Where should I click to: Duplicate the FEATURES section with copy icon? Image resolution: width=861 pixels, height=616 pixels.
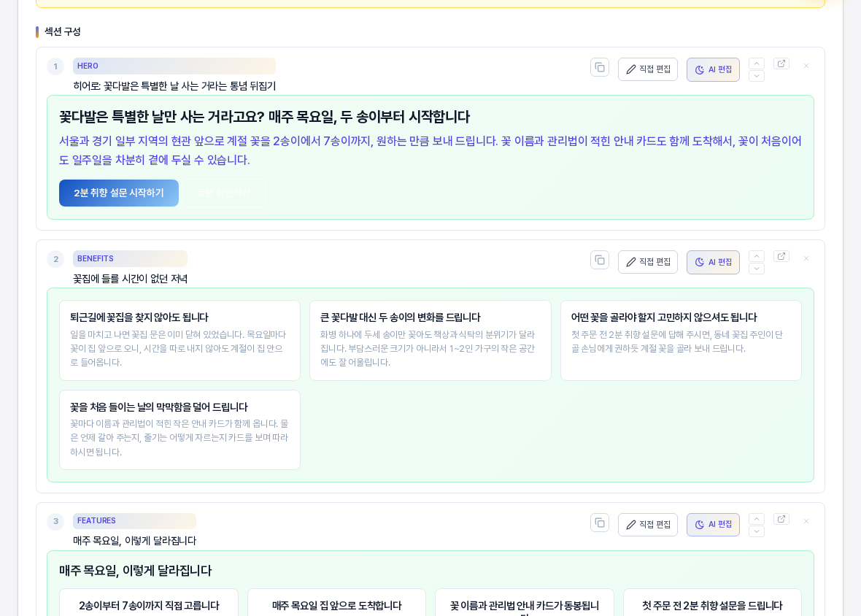[x=600, y=523]
